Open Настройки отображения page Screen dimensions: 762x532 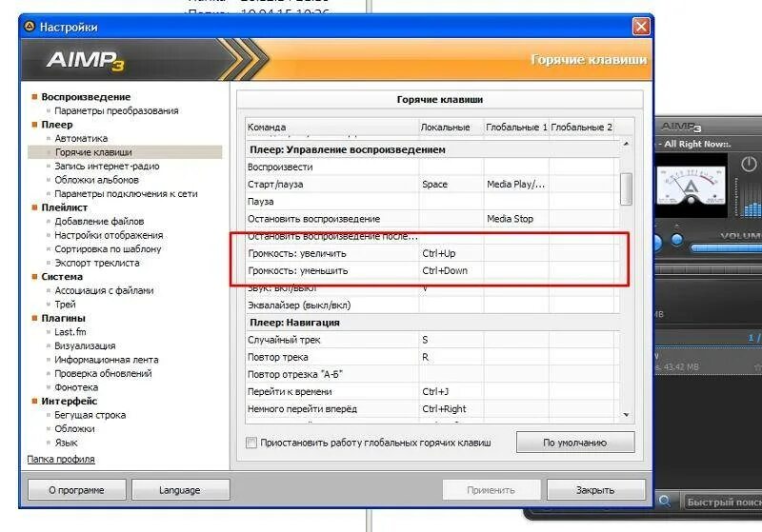[109, 235]
